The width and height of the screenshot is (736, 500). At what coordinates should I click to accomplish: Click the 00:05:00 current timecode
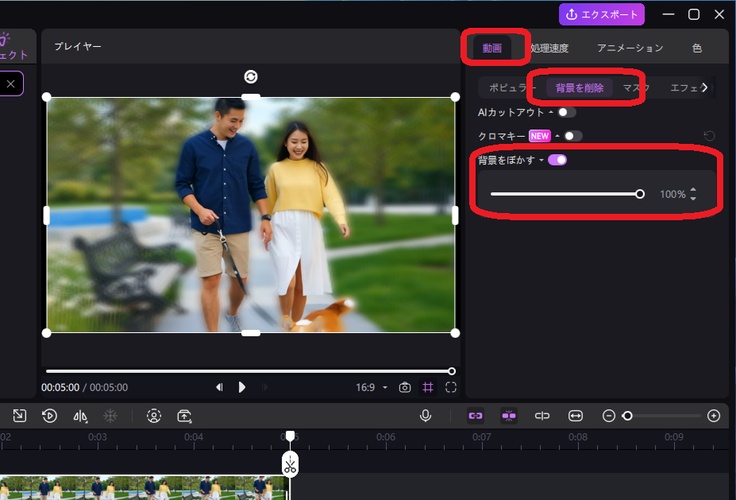60,387
